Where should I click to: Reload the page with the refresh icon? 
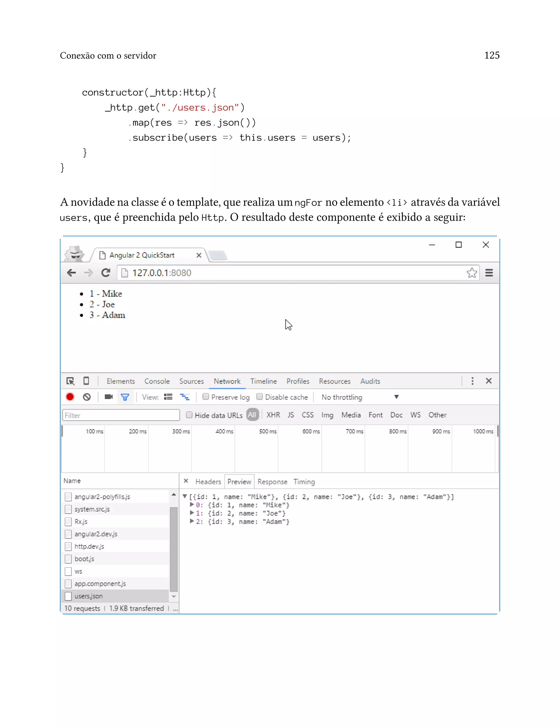coord(106,273)
